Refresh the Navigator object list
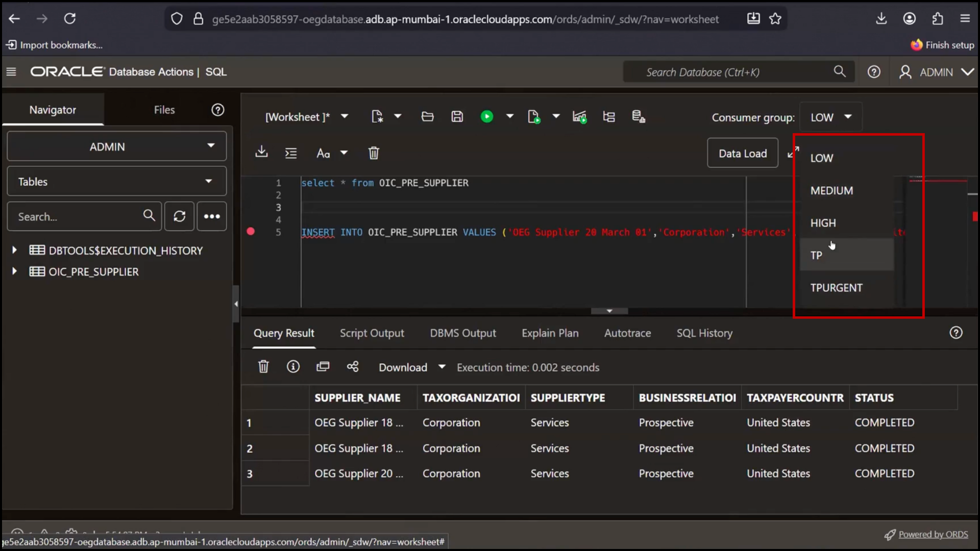 click(179, 216)
